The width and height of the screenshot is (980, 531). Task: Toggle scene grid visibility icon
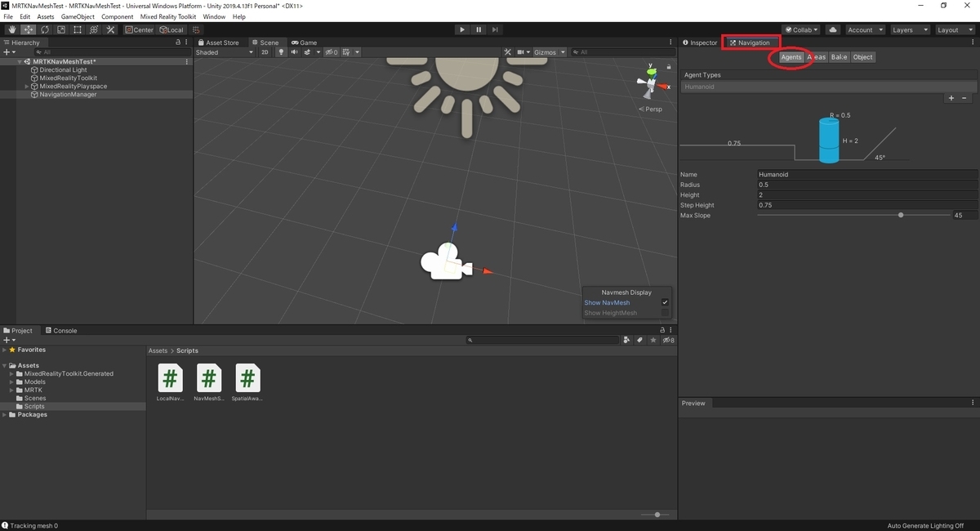pos(346,52)
